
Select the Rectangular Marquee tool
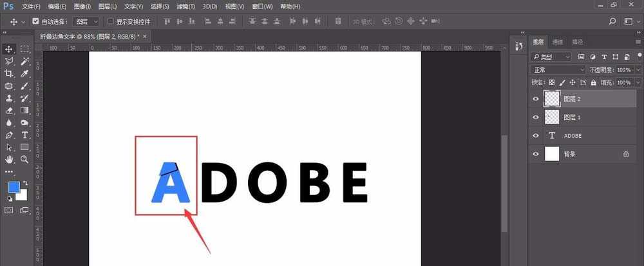[24, 49]
